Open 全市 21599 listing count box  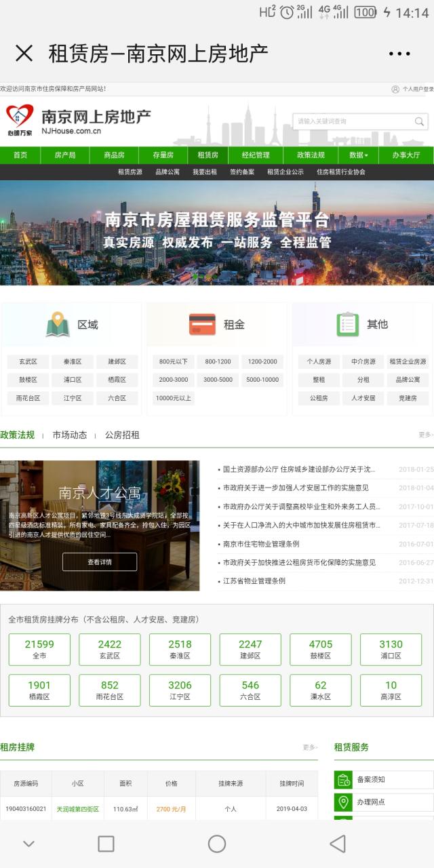39,650
